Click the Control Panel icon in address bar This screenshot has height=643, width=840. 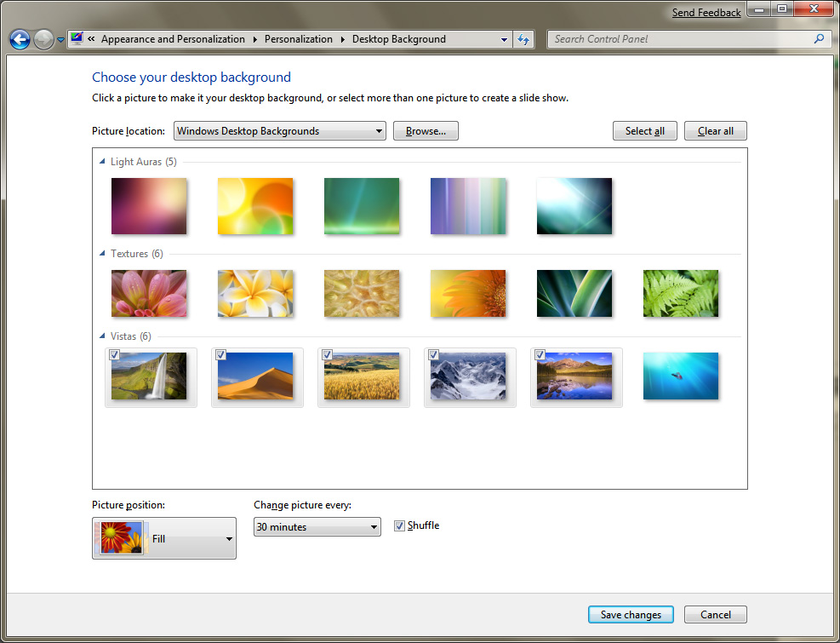77,38
